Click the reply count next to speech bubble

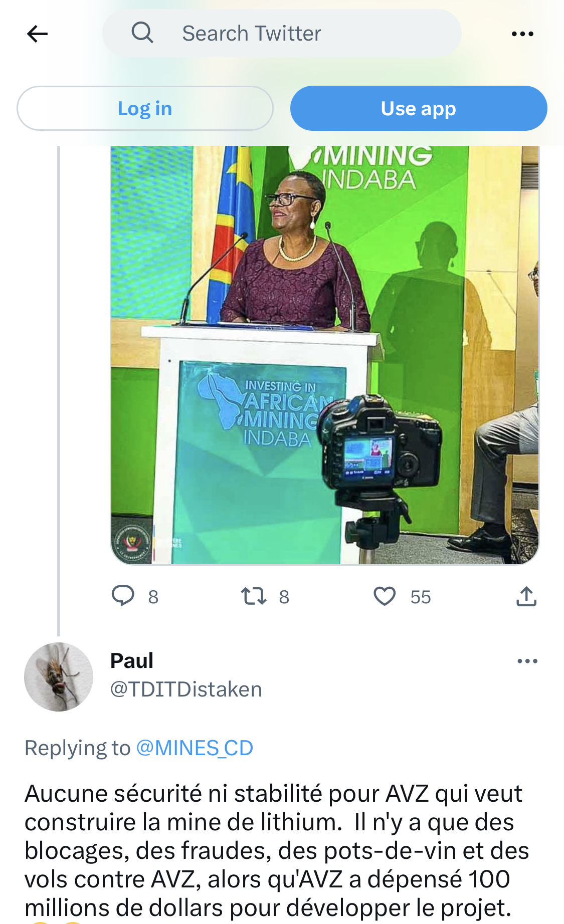(x=153, y=597)
